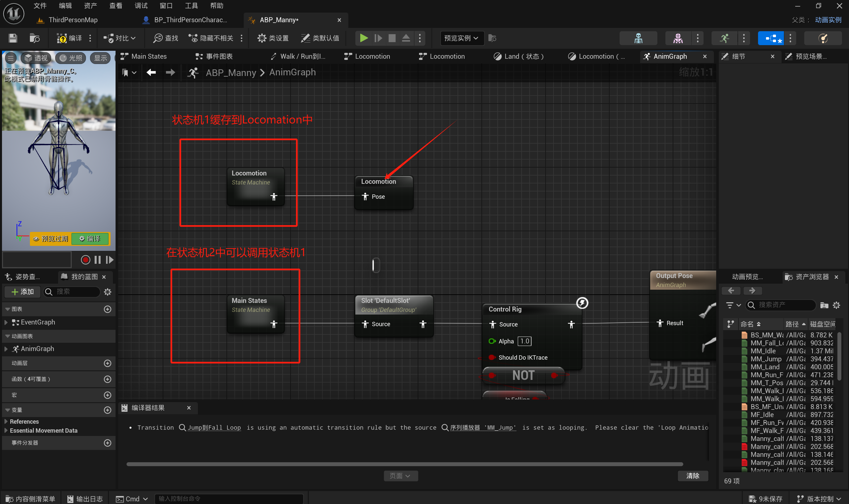The width and height of the screenshot is (849, 504).
Task: Click the browse to asset icon
Action: click(34, 38)
